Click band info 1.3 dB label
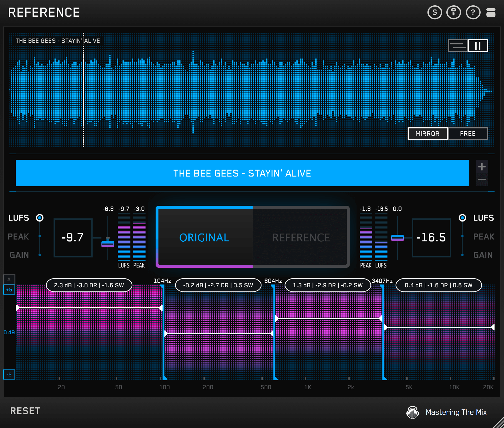Screen dimensions: 504x428 coord(328,285)
